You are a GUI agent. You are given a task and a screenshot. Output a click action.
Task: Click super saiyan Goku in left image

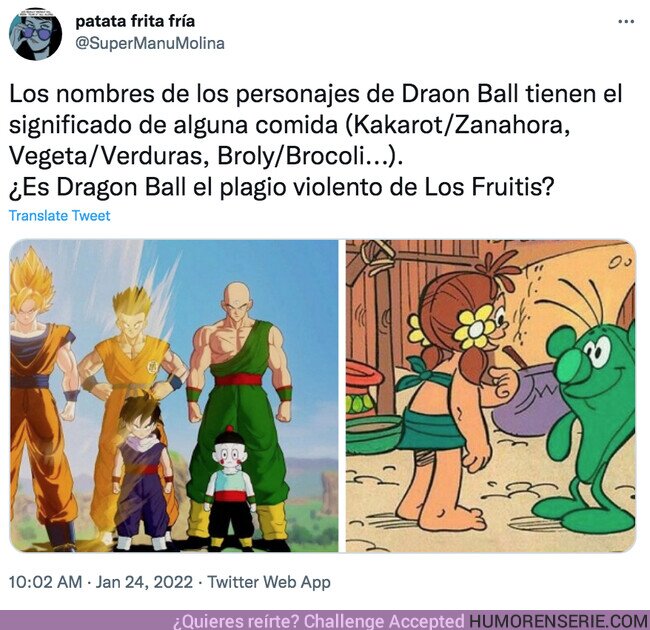pyautogui.click(x=39, y=398)
